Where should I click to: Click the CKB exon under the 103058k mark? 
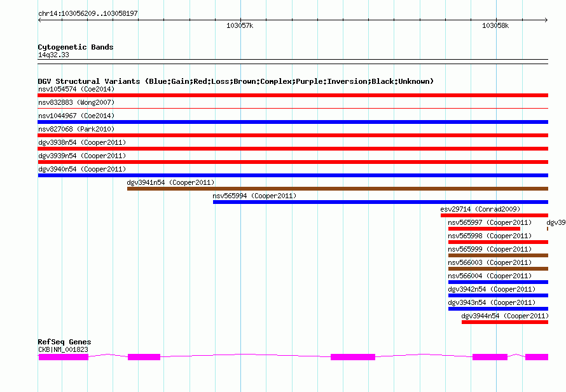pyautogui.click(x=490, y=357)
